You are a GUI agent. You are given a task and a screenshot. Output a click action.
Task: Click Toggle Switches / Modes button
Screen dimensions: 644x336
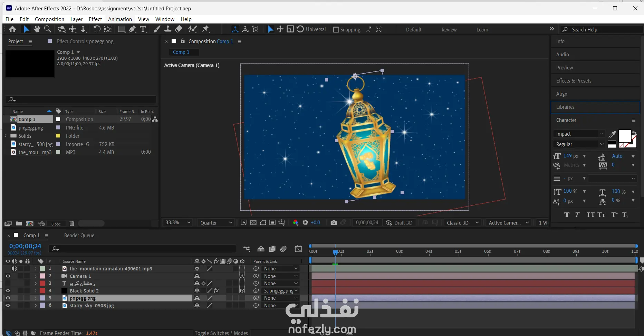click(221, 333)
